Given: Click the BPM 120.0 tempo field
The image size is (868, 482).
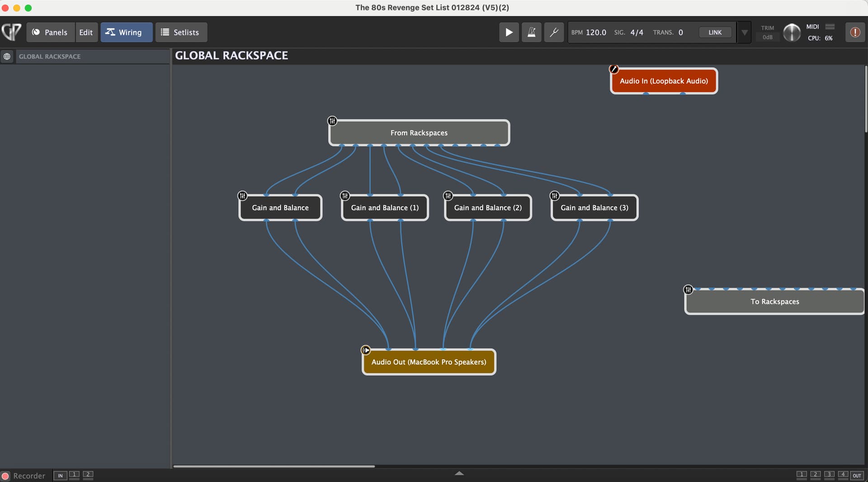Looking at the screenshot, I should click(595, 32).
